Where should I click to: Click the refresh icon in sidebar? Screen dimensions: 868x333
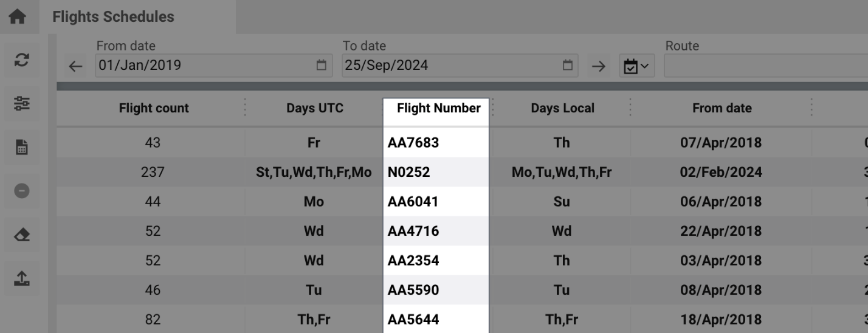coord(21,60)
